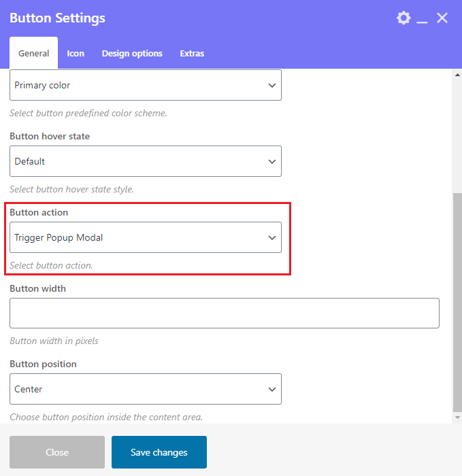
Task: Expand the Button hover state dropdown
Action: (145, 162)
